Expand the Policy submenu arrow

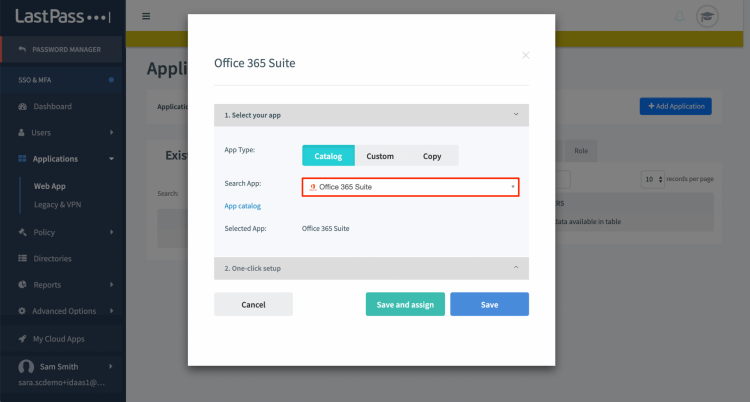point(111,232)
